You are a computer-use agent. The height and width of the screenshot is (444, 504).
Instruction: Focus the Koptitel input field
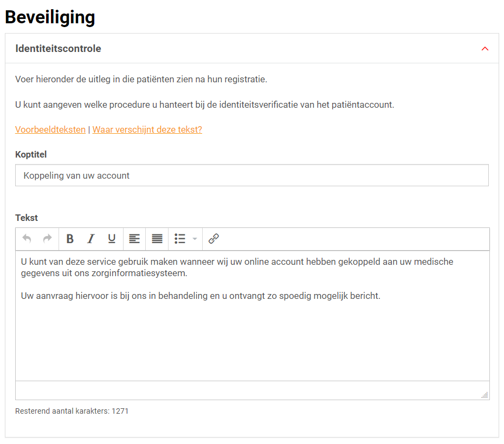point(251,175)
